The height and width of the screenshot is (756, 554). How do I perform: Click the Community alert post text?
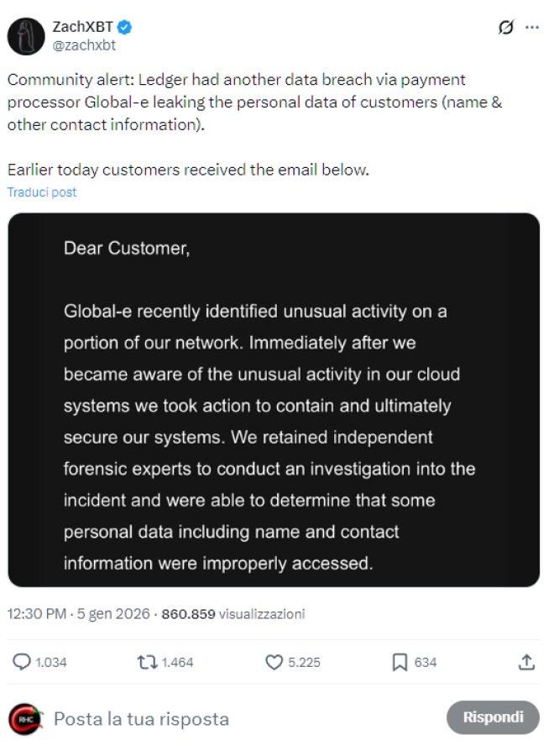(237, 102)
